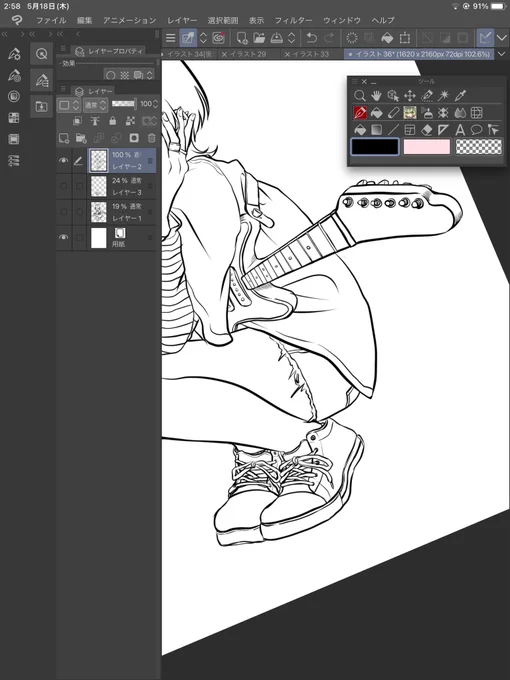Click the Create layer mask icon
The width and height of the screenshot is (510, 680).
(x=134, y=138)
